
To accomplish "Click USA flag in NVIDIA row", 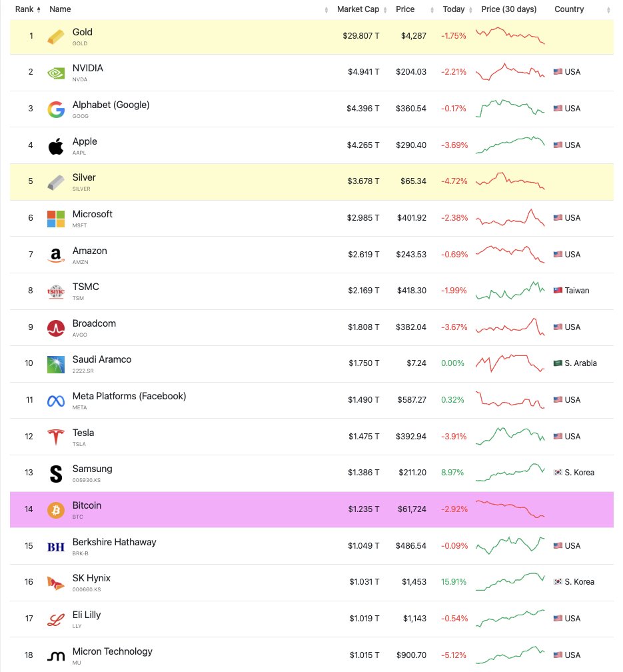I will coord(558,71).
